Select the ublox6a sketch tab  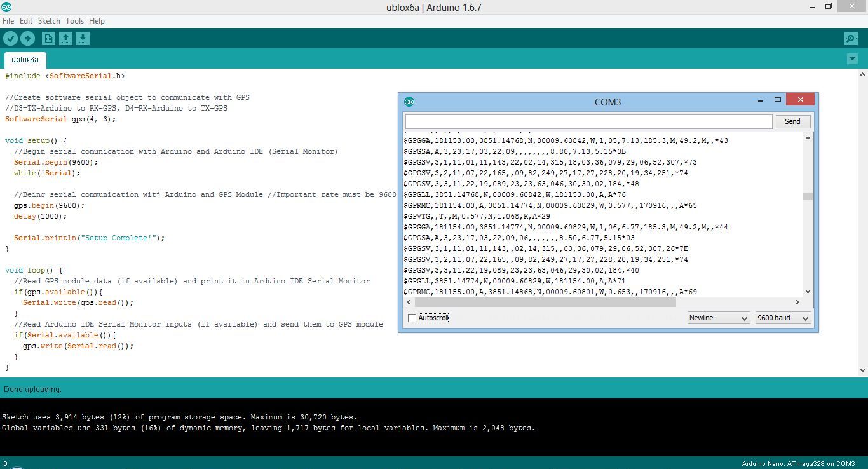[25, 60]
